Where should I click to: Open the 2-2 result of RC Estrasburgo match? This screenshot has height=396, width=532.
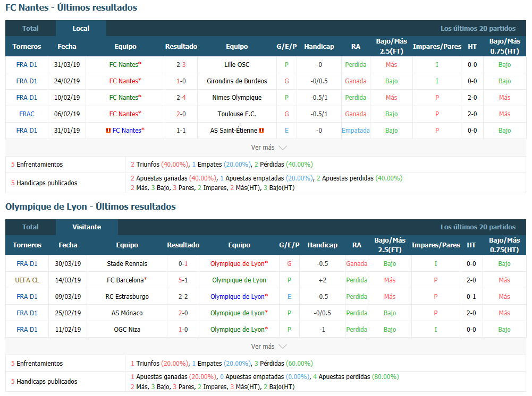coord(183,296)
